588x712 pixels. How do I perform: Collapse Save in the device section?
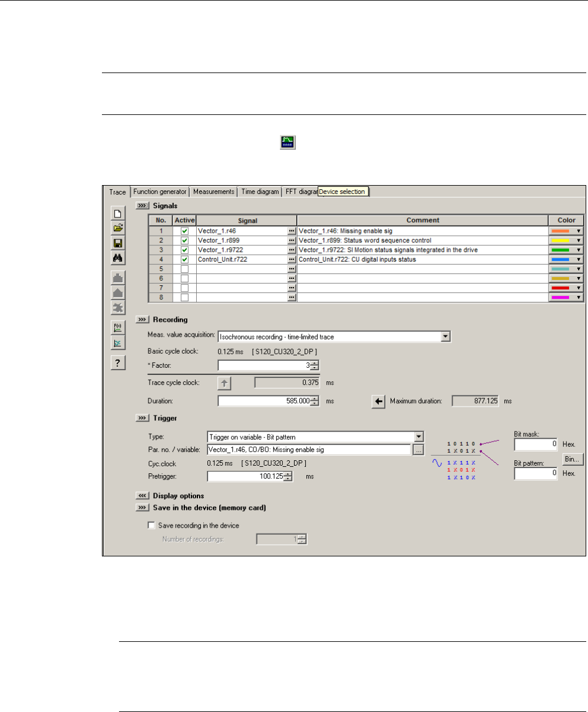(x=143, y=507)
